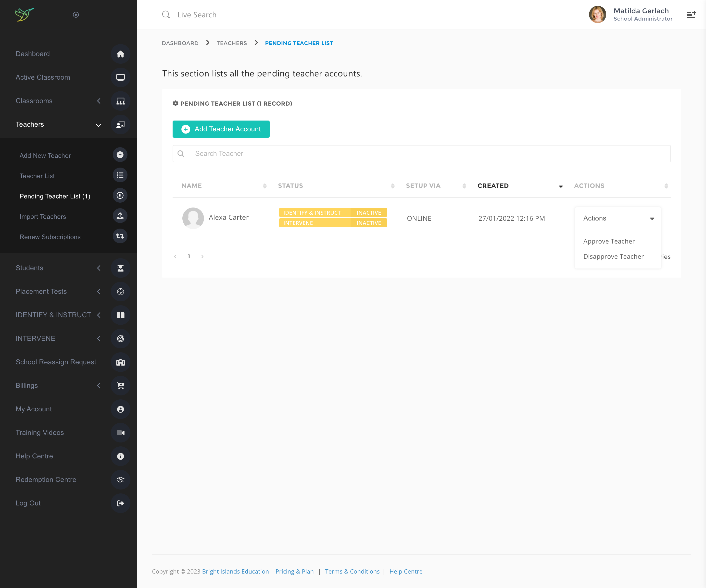Click the Renew Subscriptions arrows icon

coord(120,236)
